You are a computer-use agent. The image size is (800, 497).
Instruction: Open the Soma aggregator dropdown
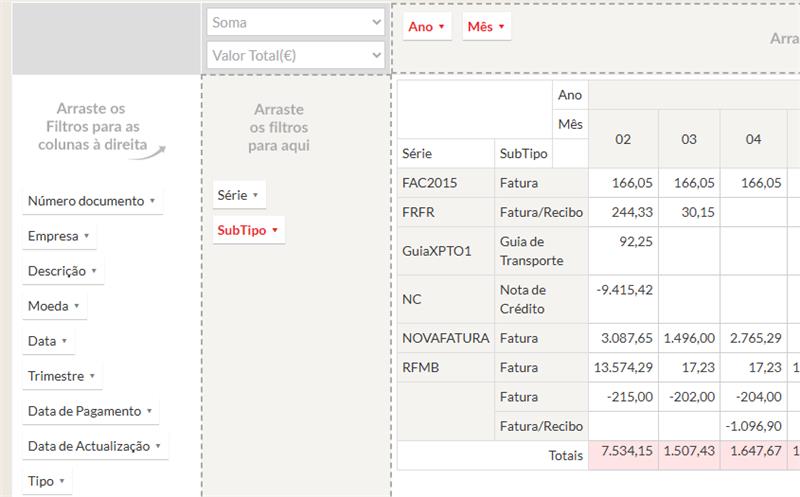(x=294, y=22)
